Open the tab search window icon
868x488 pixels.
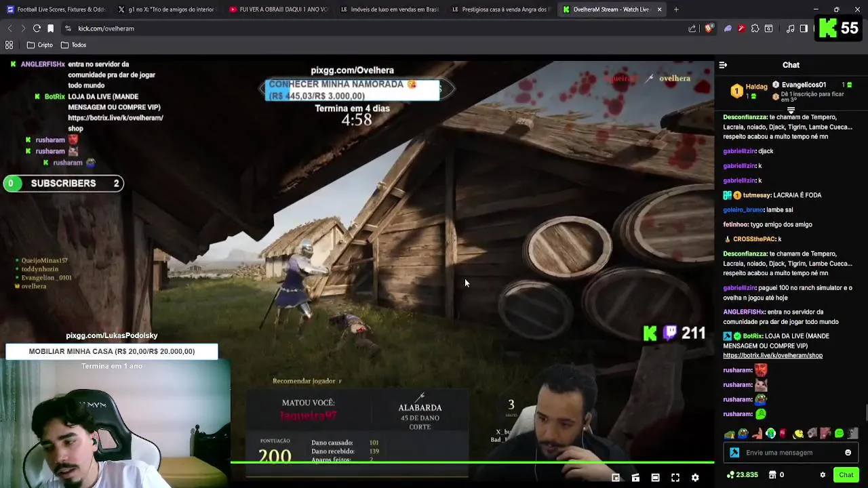[x=768, y=28]
